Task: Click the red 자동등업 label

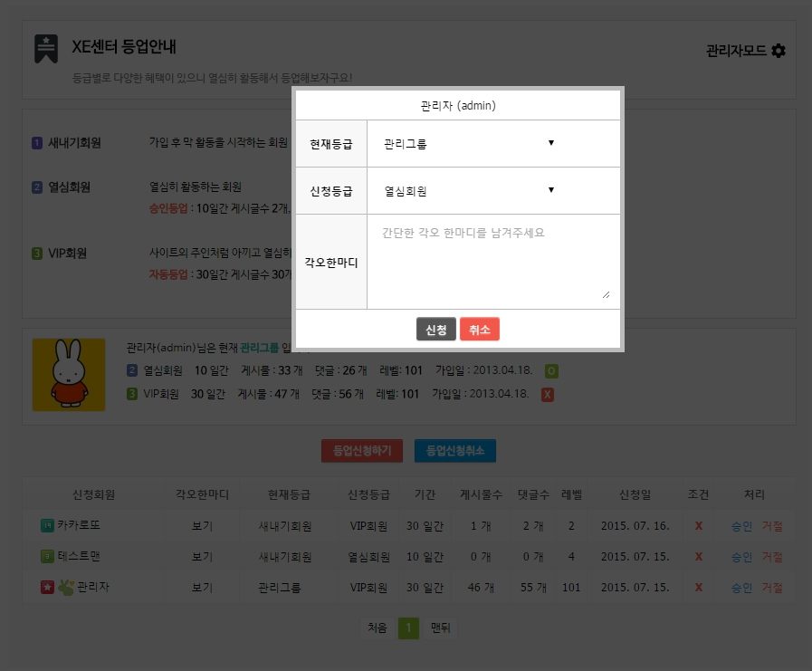Action: (x=168, y=274)
